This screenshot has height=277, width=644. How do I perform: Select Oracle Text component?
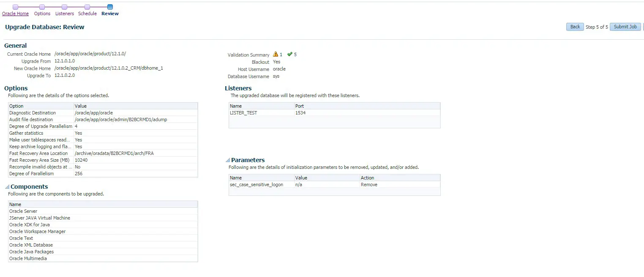[x=103, y=238]
